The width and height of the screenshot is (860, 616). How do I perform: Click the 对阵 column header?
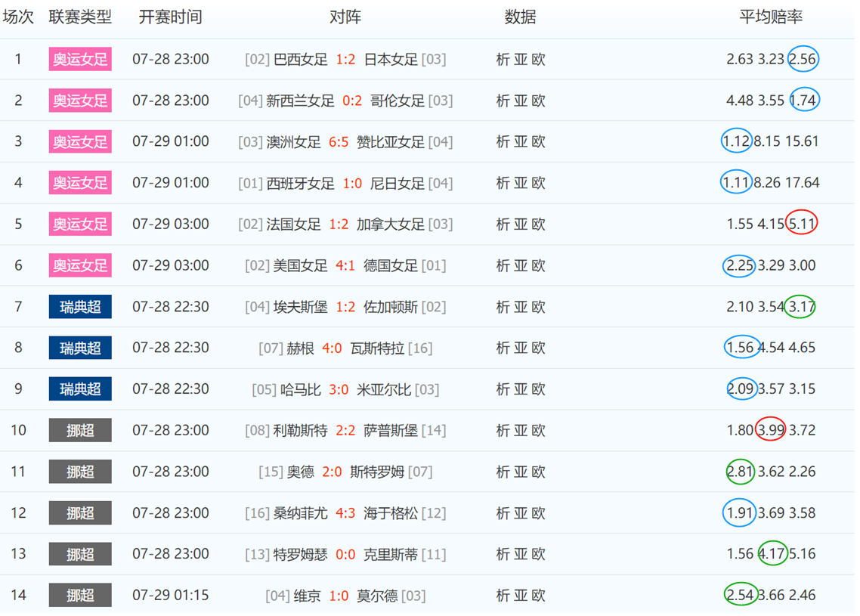coord(345,17)
